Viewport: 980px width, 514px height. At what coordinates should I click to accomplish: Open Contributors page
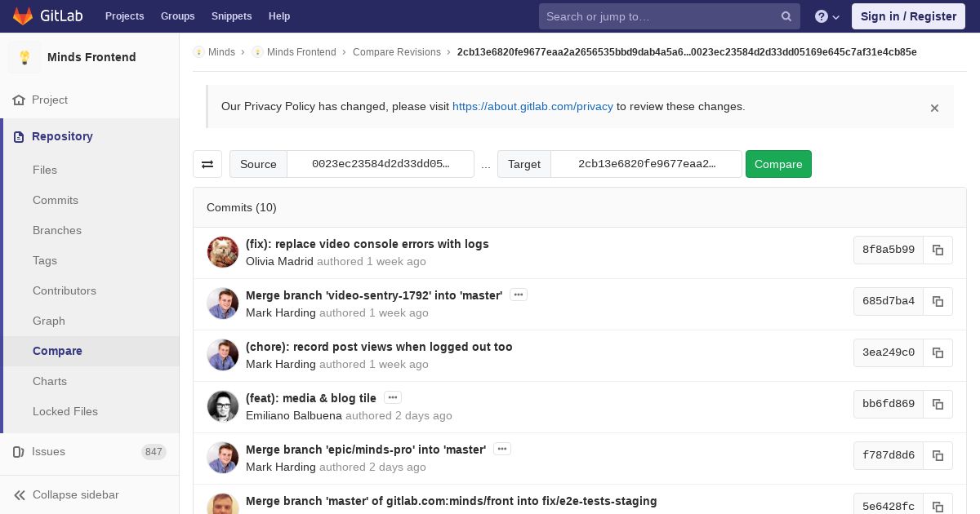(x=65, y=290)
